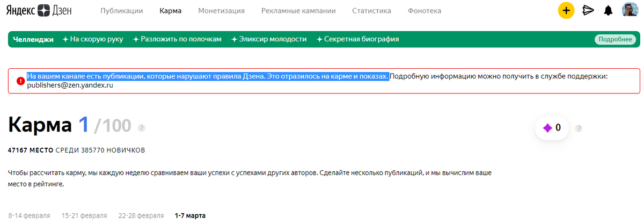The image size is (644, 224).
Task: Select the 8-14 февраля week
Action: point(30,215)
